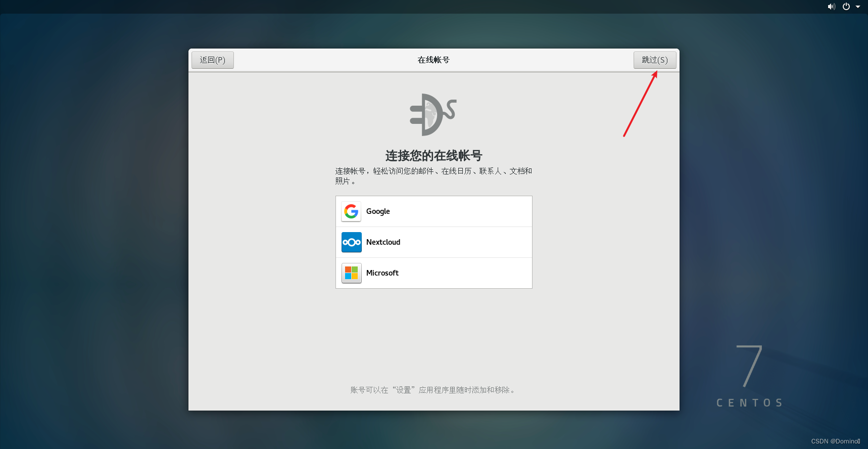
Task: Click the 跳过(S) skip button
Action: pyautogui.click(x=655, y=60)
